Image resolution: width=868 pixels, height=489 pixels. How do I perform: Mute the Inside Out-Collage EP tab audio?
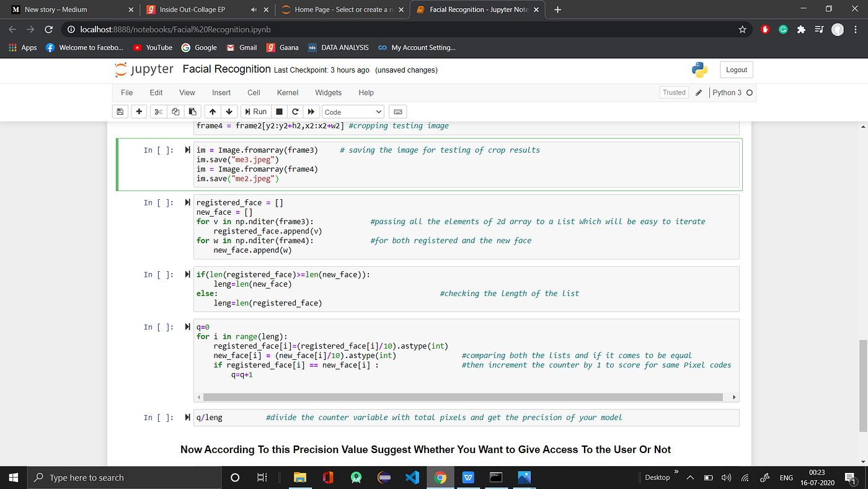[254, 10]
